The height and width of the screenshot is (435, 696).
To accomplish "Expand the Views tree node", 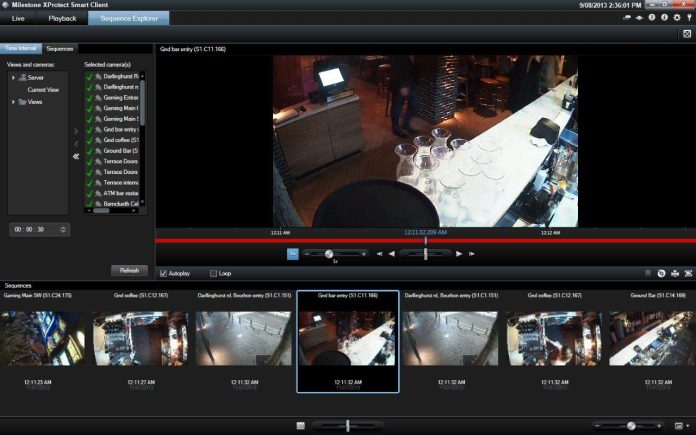I will click(x=14, y=102).
